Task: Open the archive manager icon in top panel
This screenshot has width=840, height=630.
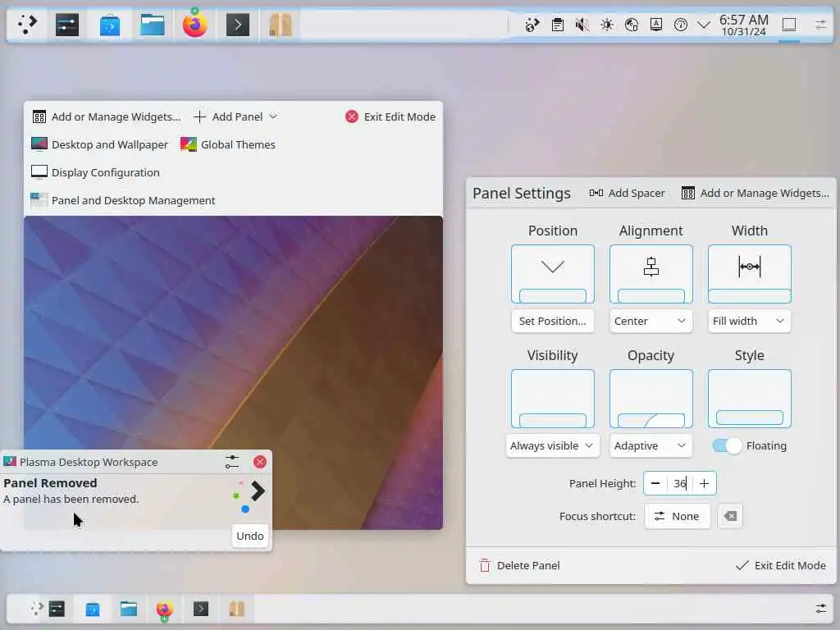Action: click(281, 25)
